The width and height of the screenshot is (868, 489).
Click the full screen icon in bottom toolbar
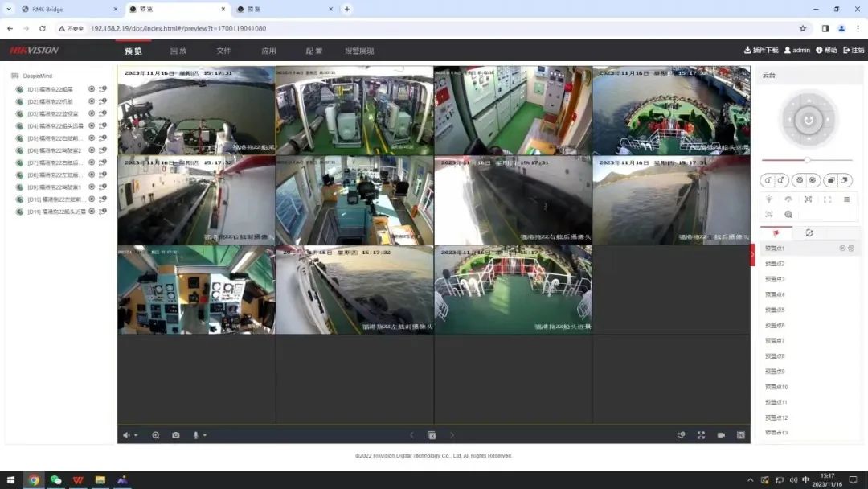(x=701, y=435)
